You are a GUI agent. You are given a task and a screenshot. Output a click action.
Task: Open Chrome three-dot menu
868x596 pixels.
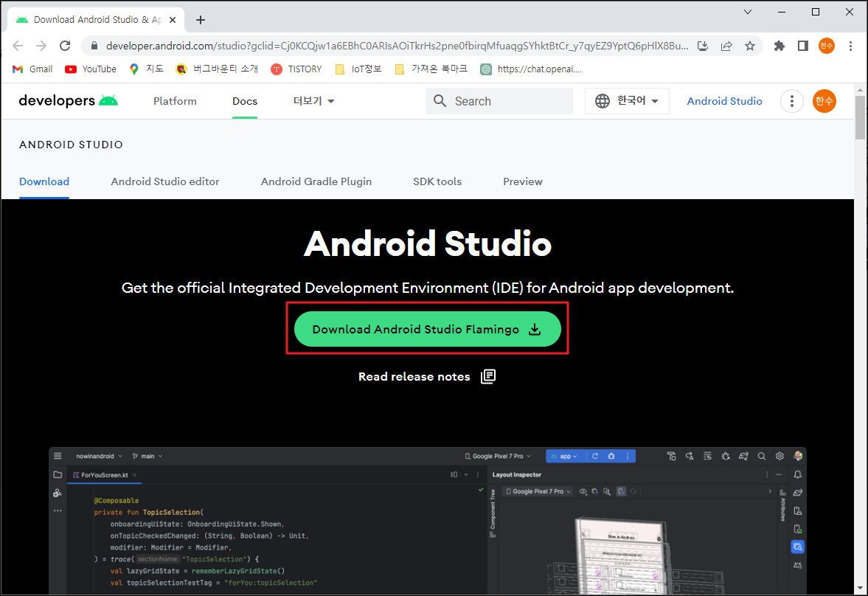[x=850, y=46]
